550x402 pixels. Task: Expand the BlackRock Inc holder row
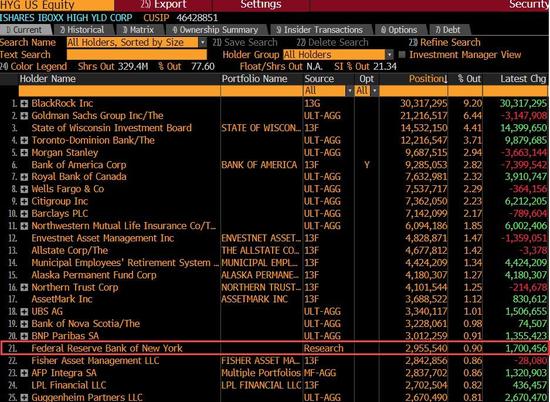(x=24, y=103)
